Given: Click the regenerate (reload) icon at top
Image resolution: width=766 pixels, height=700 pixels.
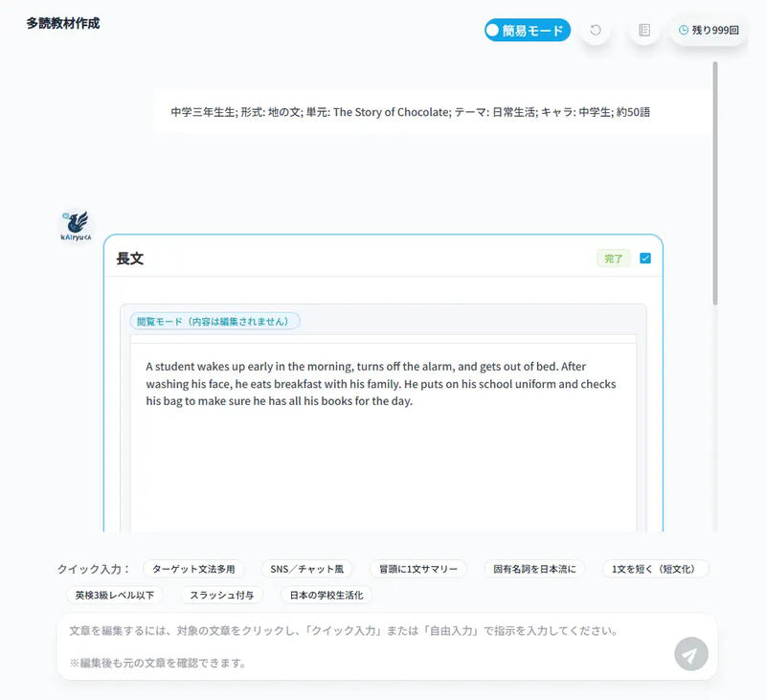Looking at the screenshot, I should tap(595, 32).
